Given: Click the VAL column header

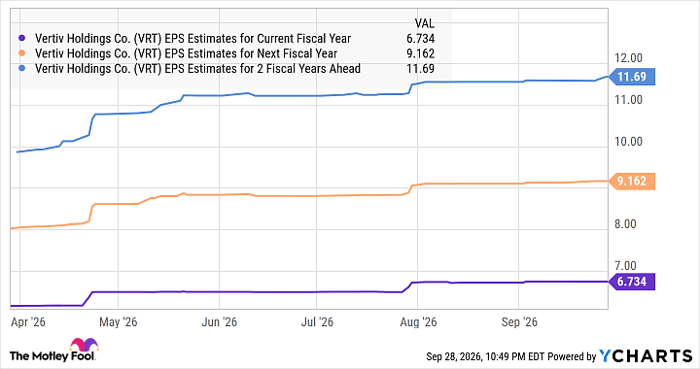Looking at the screenshot, I should coord(424,24).
